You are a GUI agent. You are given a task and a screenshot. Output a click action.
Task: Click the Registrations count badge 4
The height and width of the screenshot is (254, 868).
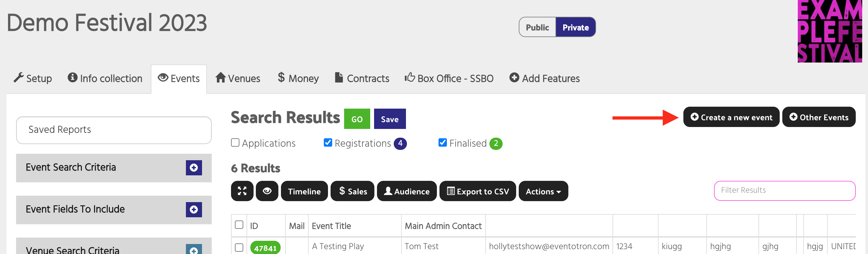click(400, 143)
